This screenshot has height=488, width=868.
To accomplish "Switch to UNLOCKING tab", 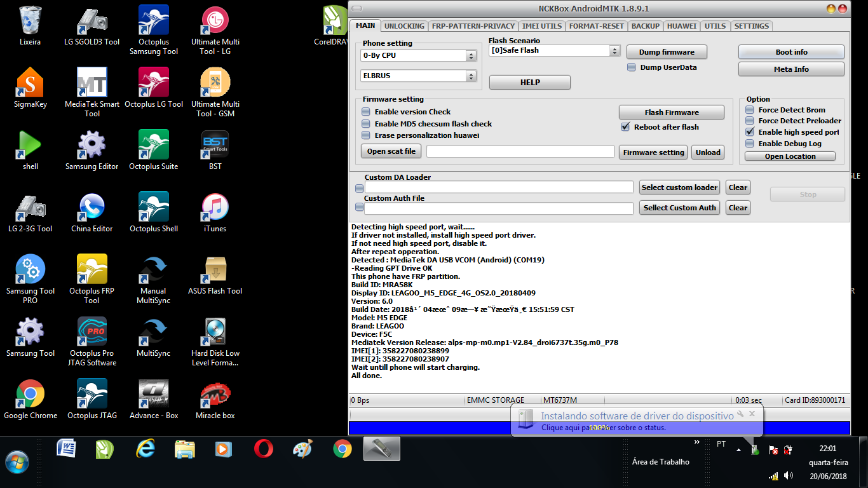I will tap(404, 26).
